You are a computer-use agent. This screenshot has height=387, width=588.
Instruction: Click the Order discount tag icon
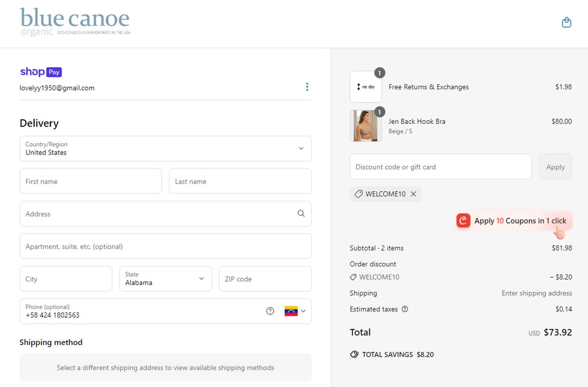(x=353, y=277)
